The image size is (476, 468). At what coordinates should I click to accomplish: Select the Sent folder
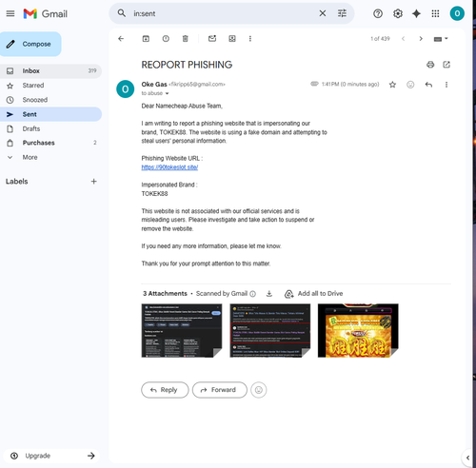click(x=50, y=114)
